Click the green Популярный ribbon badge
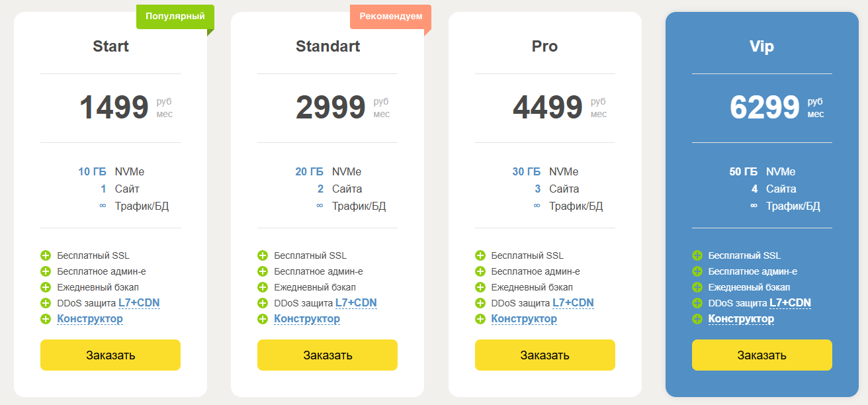 (x=175, y=17)
